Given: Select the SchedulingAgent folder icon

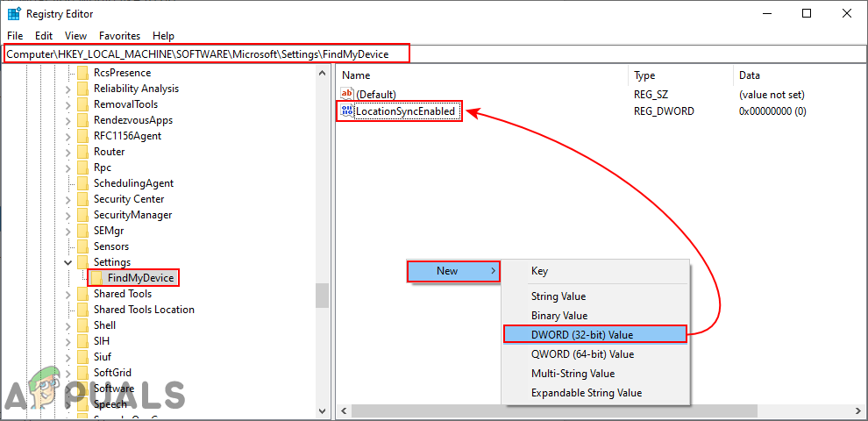Looking at the screenshot, I should 83,183.
